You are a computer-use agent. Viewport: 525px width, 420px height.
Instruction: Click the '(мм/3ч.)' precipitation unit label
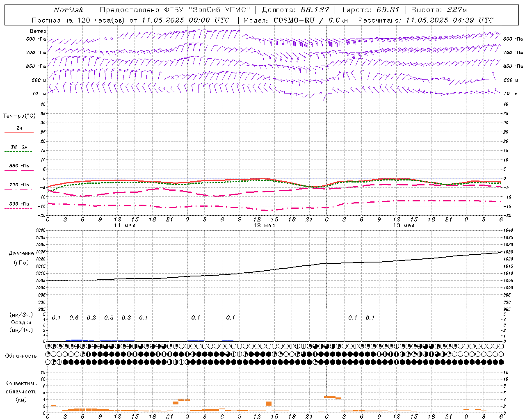pyautogui.click(x=21, y=315)
